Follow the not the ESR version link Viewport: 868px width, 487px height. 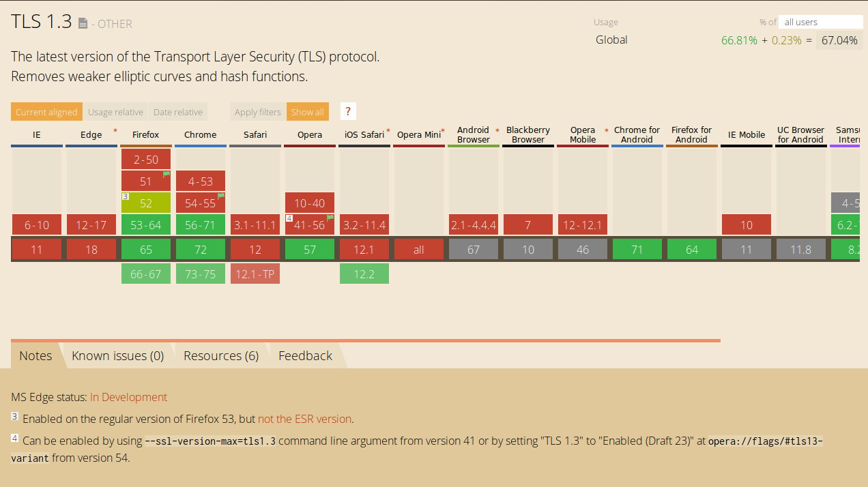(304, 419)
